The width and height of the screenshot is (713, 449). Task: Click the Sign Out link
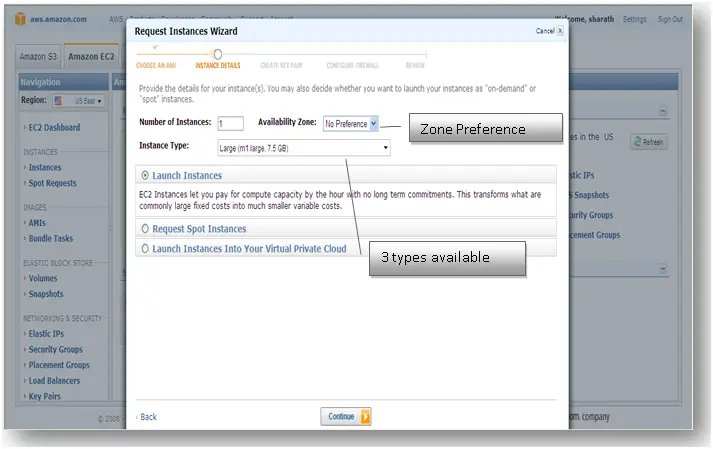click(670, 19)
